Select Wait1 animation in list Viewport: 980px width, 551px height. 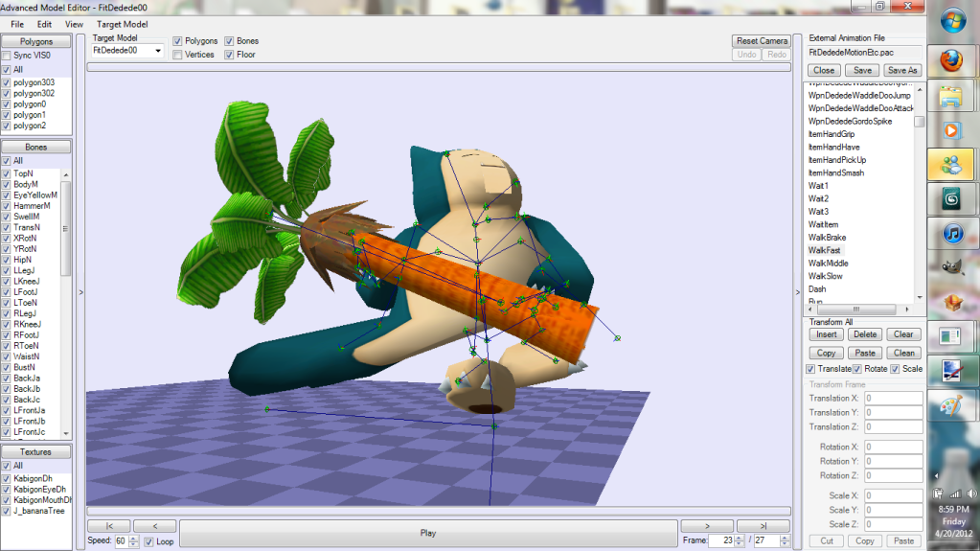point(818,186)
